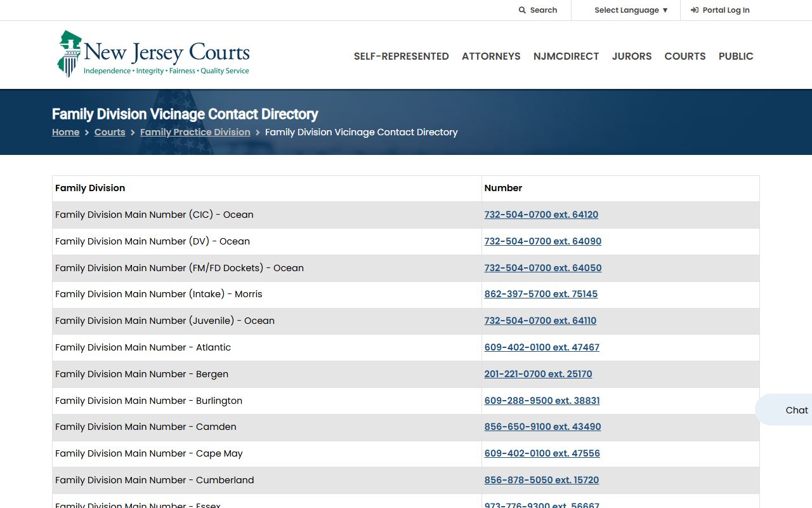Screen dimensions: 812x508
Task: Select 'Family Division Main Number (CIC) - Ocean' cell
Action: click(267, 215)
